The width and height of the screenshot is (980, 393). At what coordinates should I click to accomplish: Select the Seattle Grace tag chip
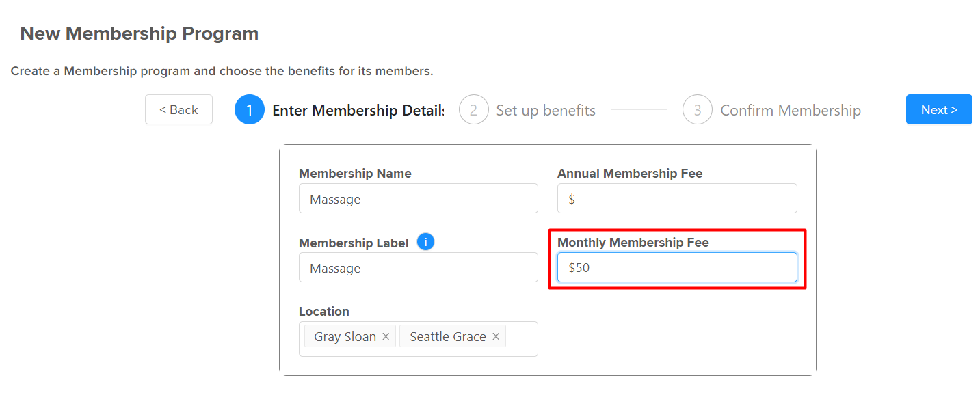[x=453, y=336]
